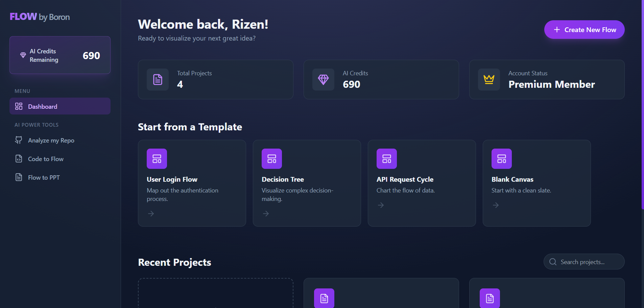Select the Analyze my Repo tool icon
Screen dimensions: 644x308
tap(19, 140)
